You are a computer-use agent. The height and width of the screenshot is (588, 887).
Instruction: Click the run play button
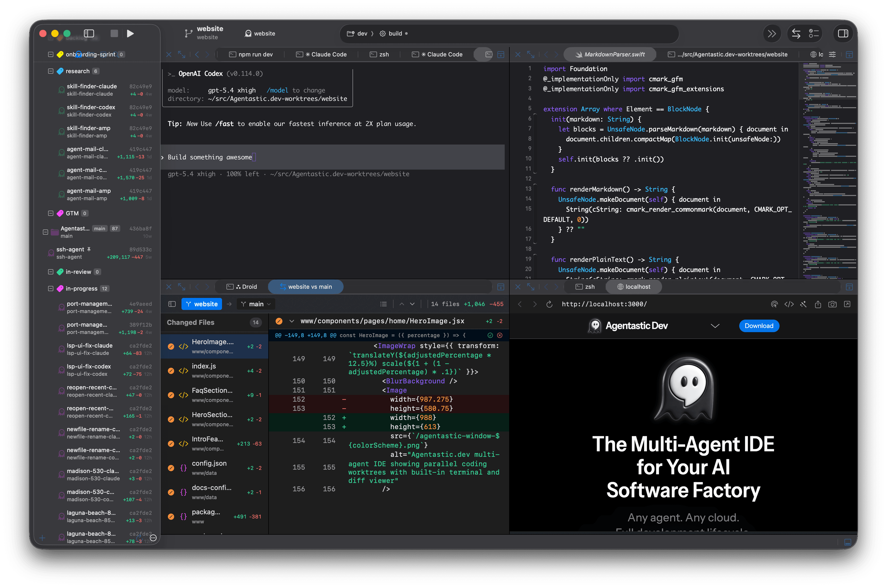[x=130, y=33]
